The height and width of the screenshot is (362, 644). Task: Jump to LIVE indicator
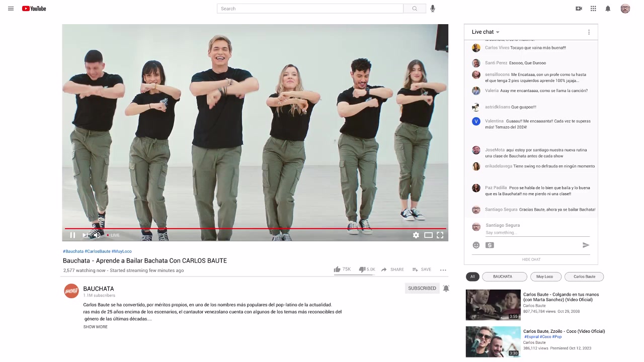coord(113,235)
